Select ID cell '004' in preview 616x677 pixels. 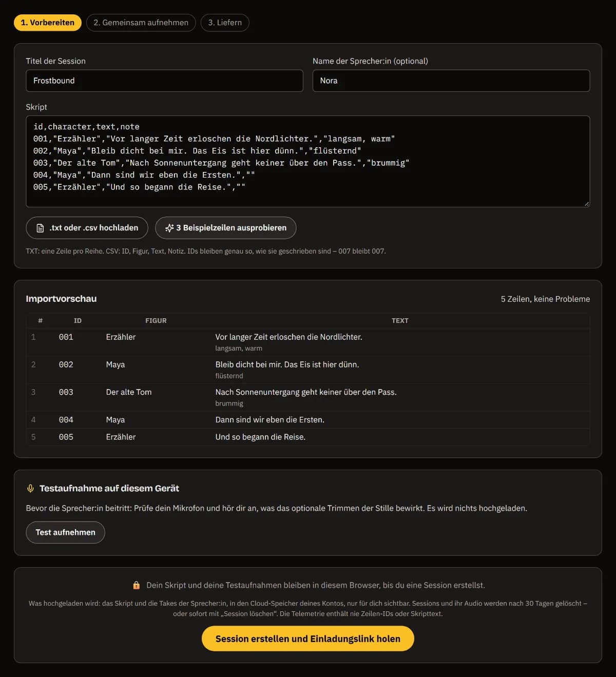(x=66, y=420)
